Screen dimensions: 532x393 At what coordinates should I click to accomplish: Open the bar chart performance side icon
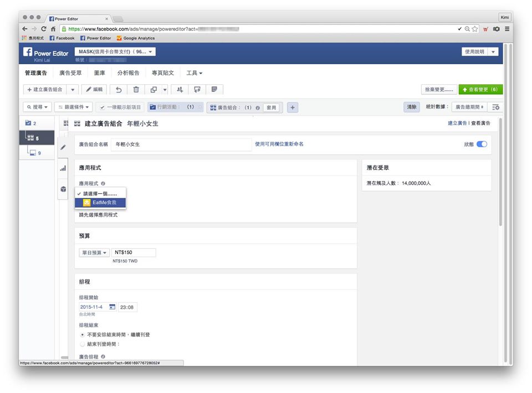point(63,168)
